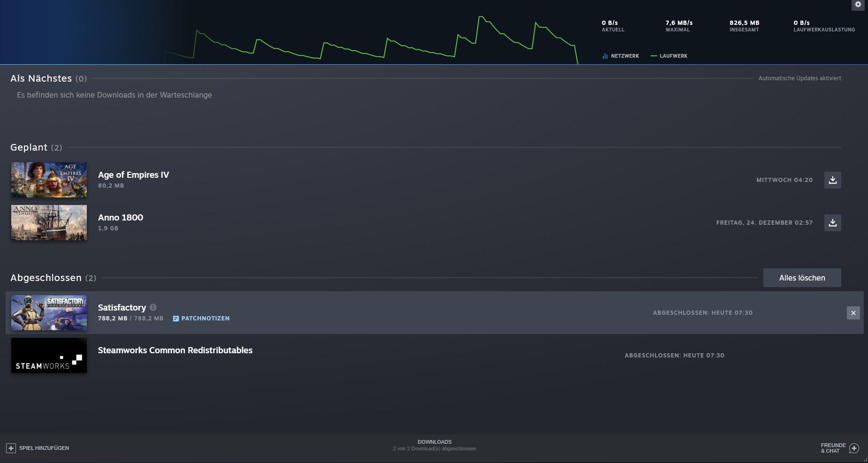
Task: Click Downloads status in bottom bar
Action: click(x=434, y=445)
